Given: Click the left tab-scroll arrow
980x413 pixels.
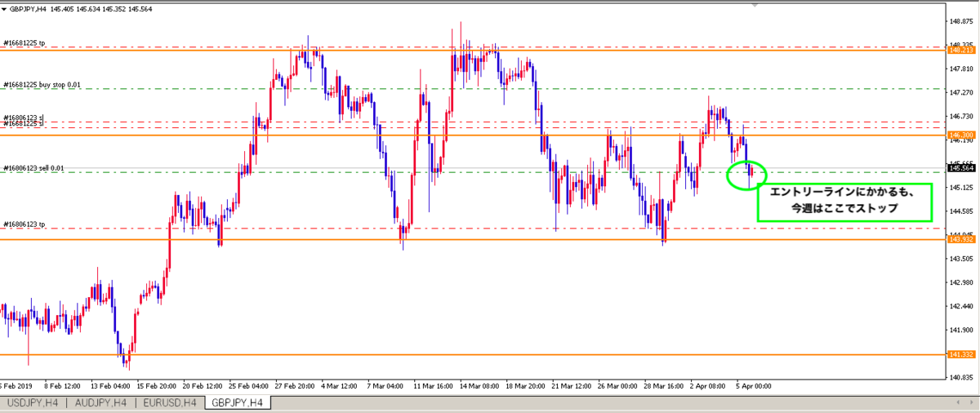Looking at the screenshot, I should point(959,402).
